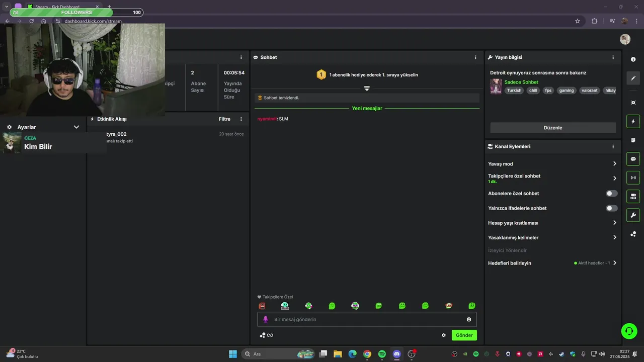Click the profile avatar at top right
Screen dimensions: 644x362
click(x=625, y=39)
